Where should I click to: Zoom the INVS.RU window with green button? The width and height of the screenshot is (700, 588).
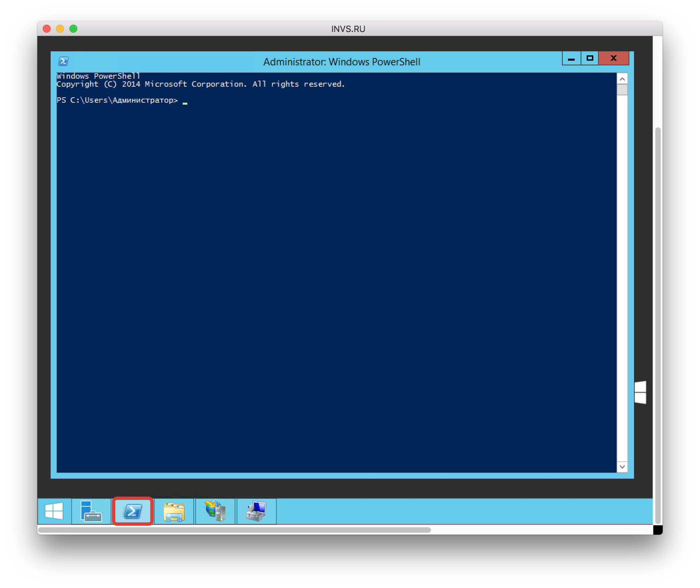click(73, 29)
